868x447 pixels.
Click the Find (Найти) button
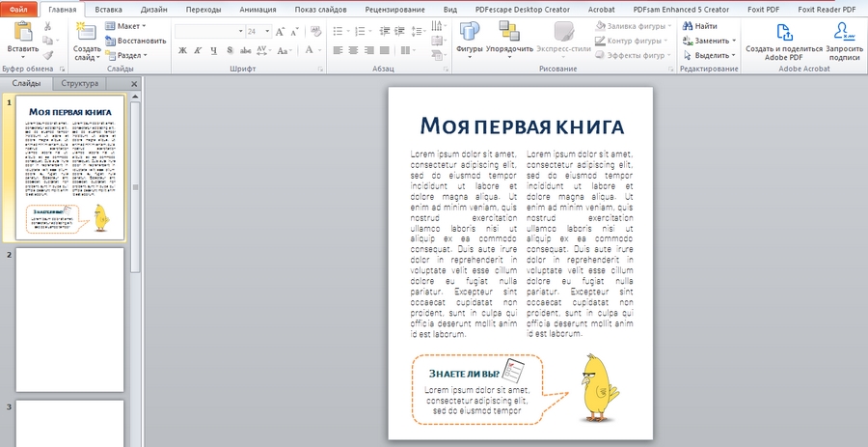(705, 26)
